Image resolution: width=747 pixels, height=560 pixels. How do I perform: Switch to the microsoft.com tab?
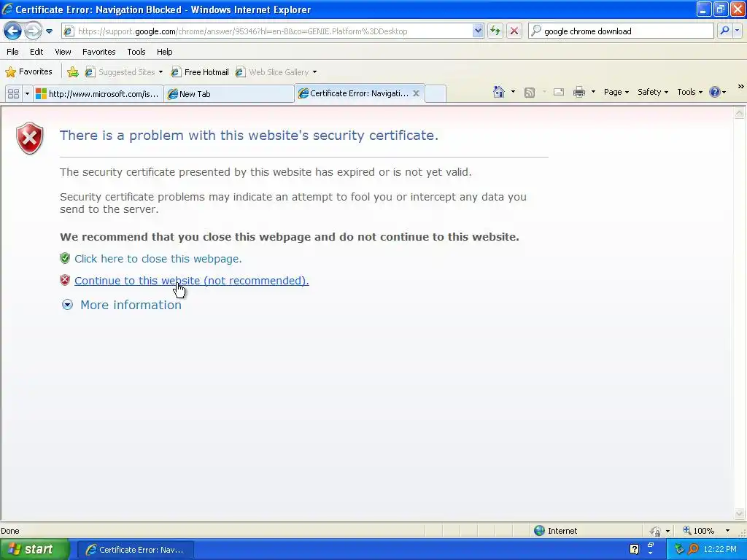(x=98, y=94)
